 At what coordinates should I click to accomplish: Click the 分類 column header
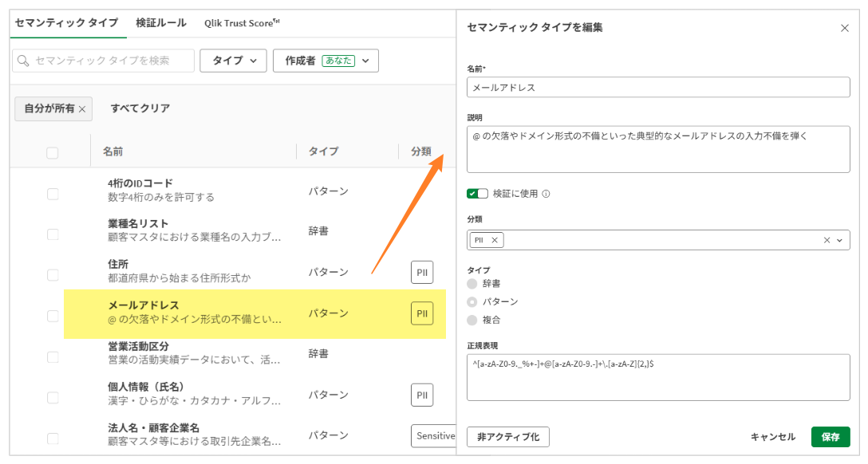[420, 151]
